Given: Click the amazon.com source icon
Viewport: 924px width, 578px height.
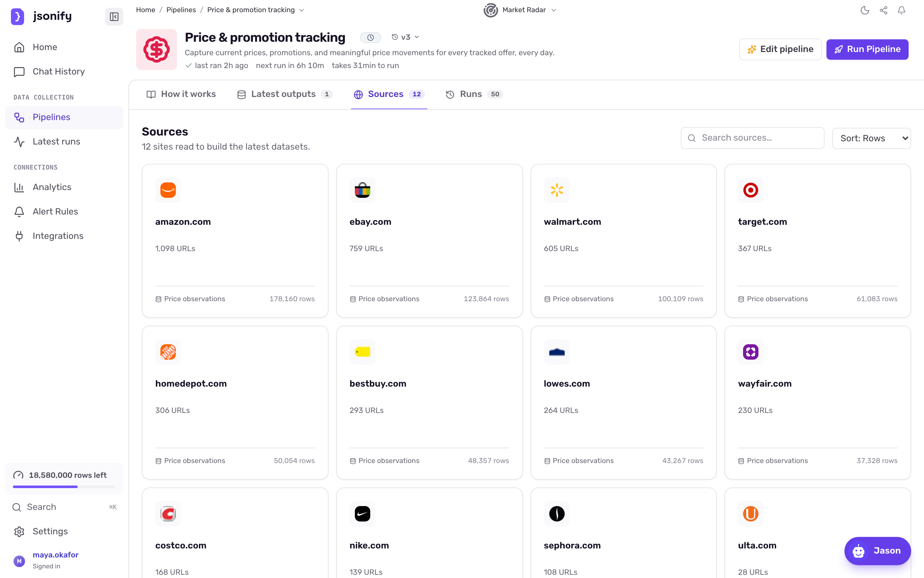Looking at the screenshot, I should pos(168,190).
